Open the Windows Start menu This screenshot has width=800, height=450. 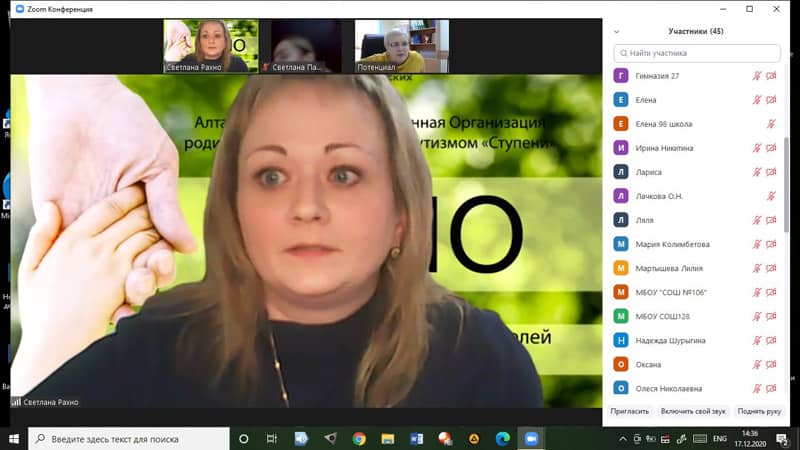pyautogui.click(x=14, y=439)
